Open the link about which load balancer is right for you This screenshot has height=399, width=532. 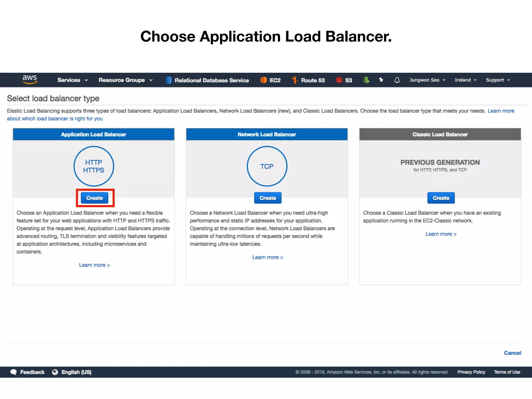(55, 119)
